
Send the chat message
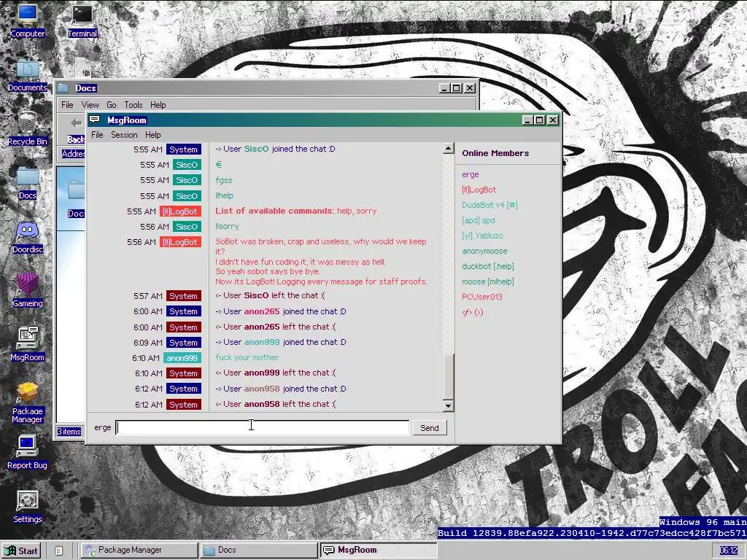[429, 427]
